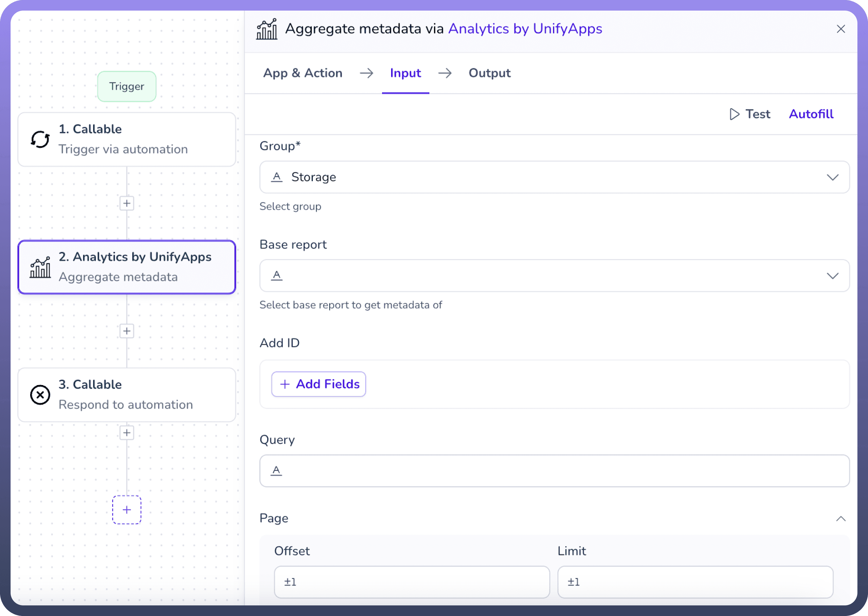The height and width of the screenshot is (616, 868).
Task: Click the Limit number field
Action: (695, 582)
